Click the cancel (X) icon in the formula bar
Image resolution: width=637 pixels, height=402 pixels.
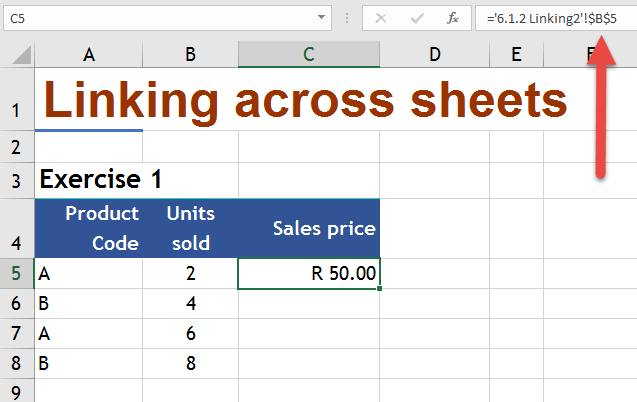tap(383, 18)
